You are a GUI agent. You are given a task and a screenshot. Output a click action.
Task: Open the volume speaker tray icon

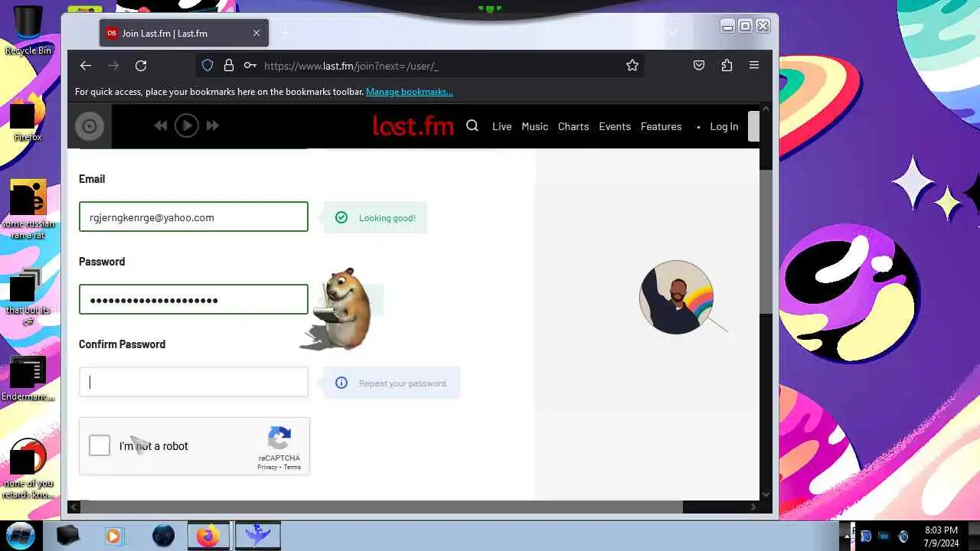[x=903, y=536]
